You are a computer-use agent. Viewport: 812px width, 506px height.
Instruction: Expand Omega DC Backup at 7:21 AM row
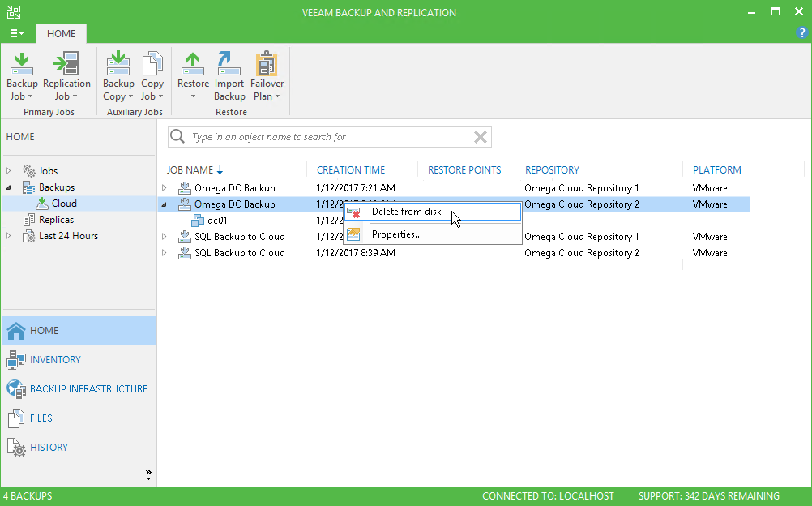165,187
